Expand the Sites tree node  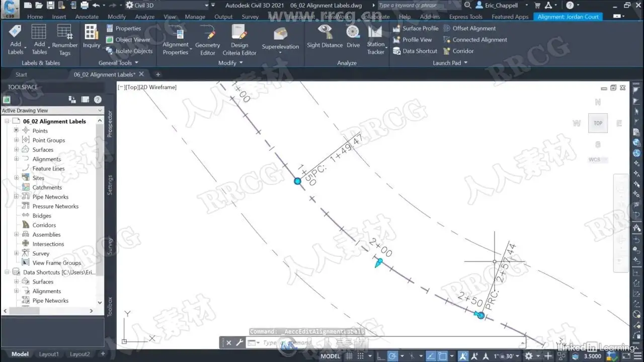[x=16, y=178]
